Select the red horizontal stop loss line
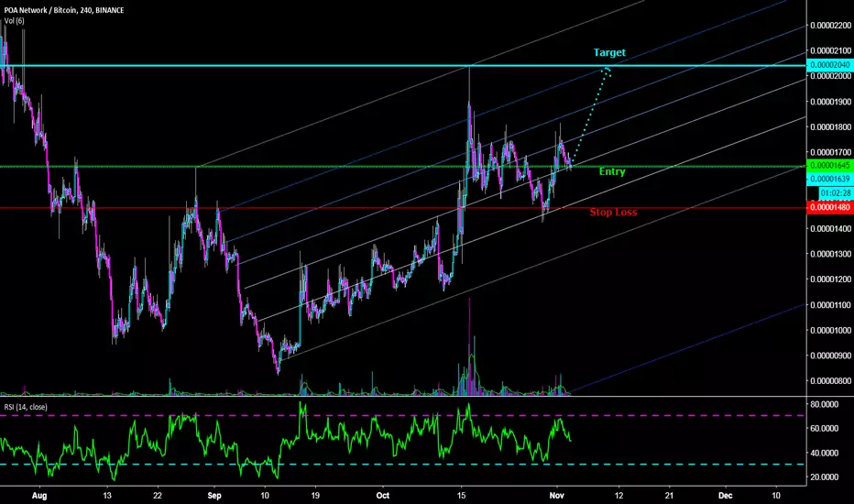Screen dimensions: 854x504 tap(403, 208)
